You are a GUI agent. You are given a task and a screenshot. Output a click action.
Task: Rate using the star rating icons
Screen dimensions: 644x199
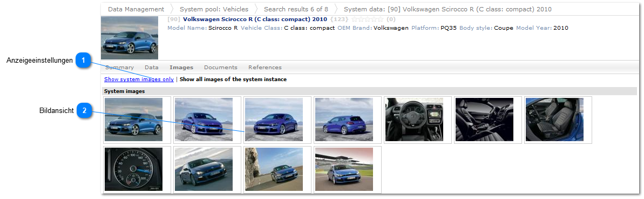click(x=368, y=19)
